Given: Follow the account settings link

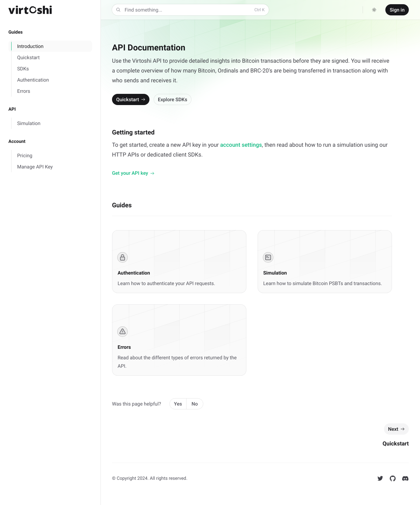Looking at the screenshot, I should [x=241, y=145].
